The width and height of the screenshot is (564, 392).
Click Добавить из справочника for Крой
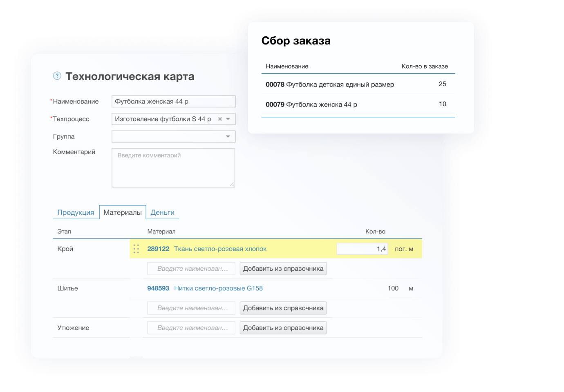(283, 269)
